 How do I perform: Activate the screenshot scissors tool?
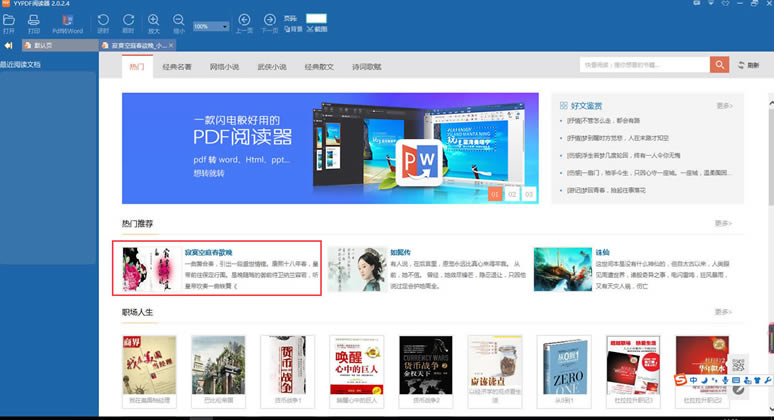coord(317,29)
